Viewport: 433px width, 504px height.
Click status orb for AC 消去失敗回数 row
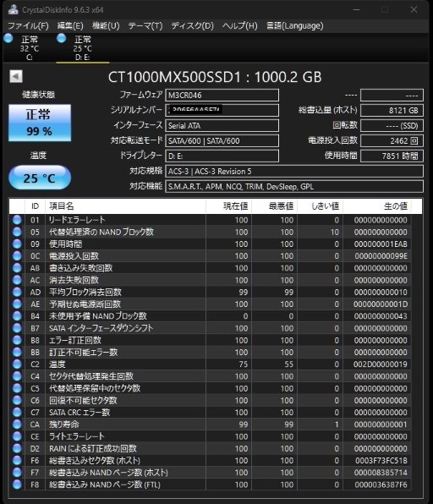tap(17, 280)
